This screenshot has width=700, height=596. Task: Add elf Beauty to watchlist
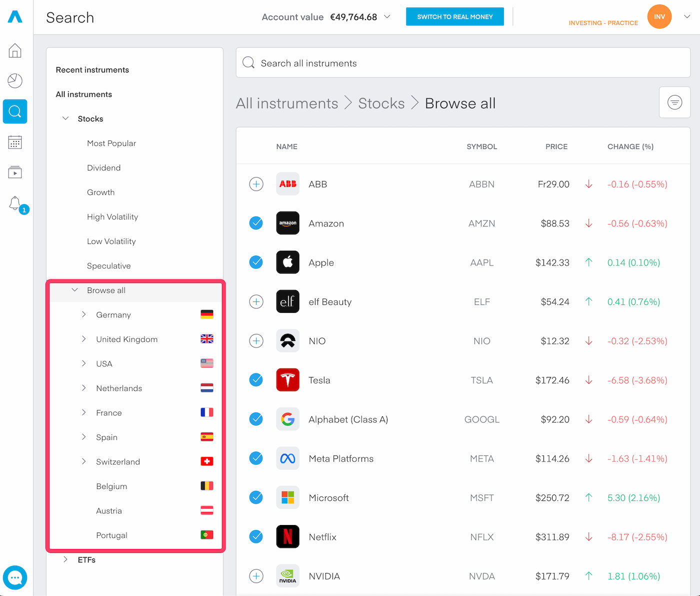point(256,301)
